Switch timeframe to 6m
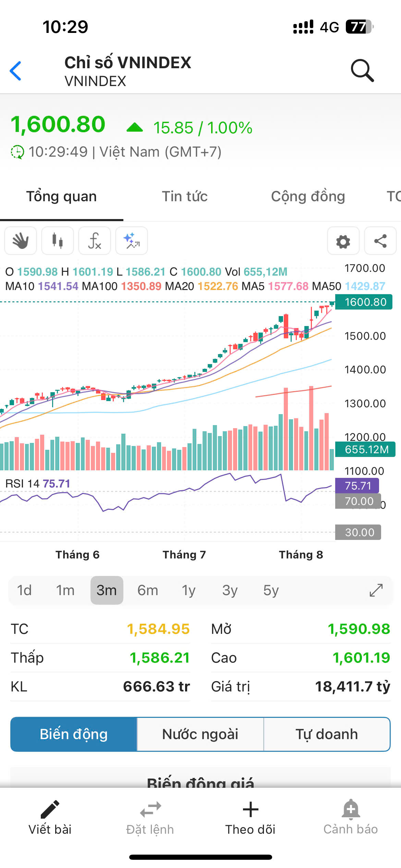401x868 pixels. point(148,590)
